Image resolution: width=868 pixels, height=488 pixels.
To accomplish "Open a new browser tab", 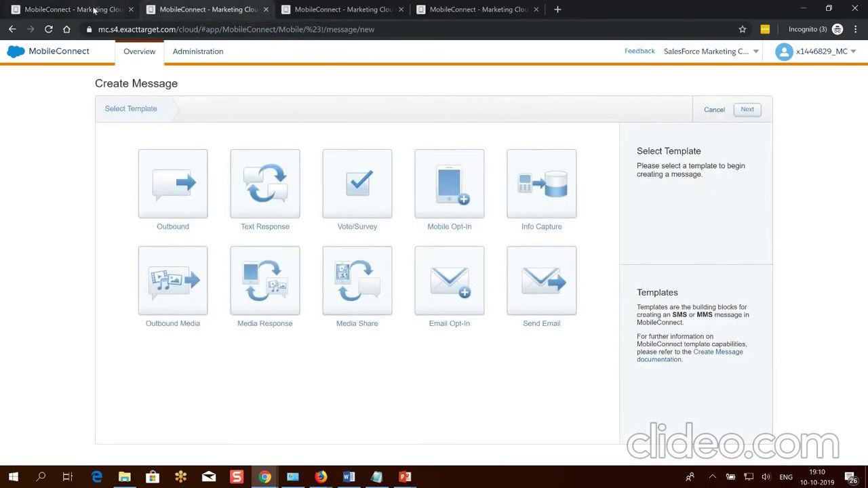I will [x=557, y=9].
